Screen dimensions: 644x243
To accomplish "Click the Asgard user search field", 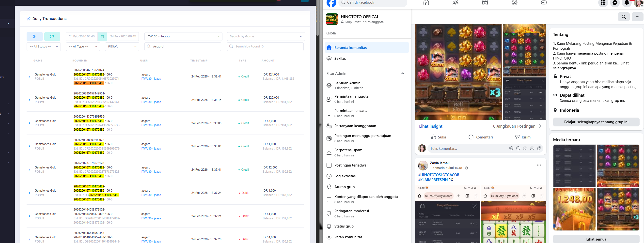I will pos(183,46).
